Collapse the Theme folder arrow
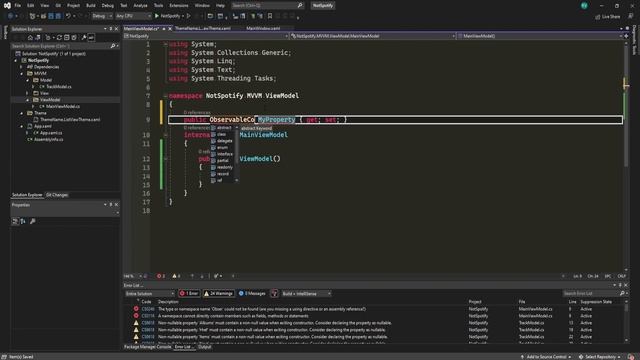 point(22,113)
